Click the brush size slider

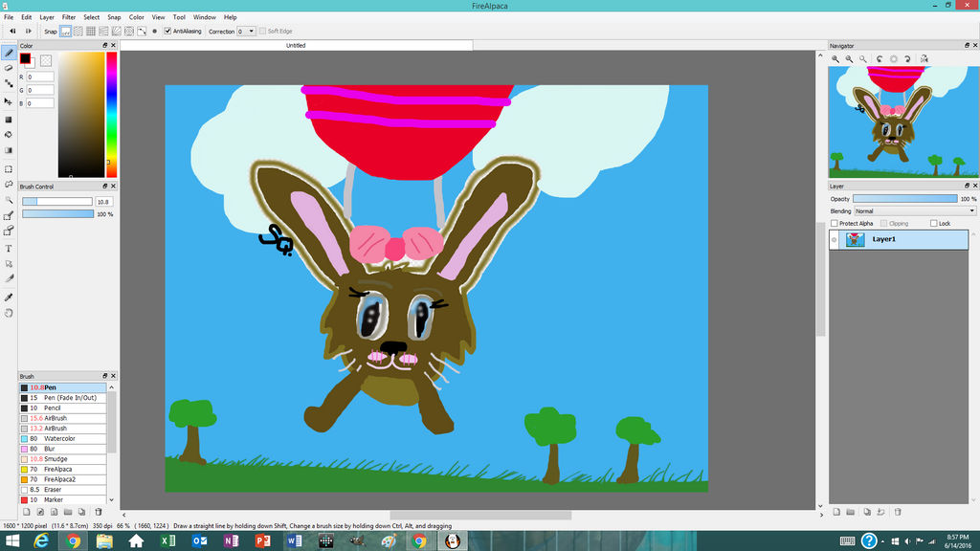[56, 202]
